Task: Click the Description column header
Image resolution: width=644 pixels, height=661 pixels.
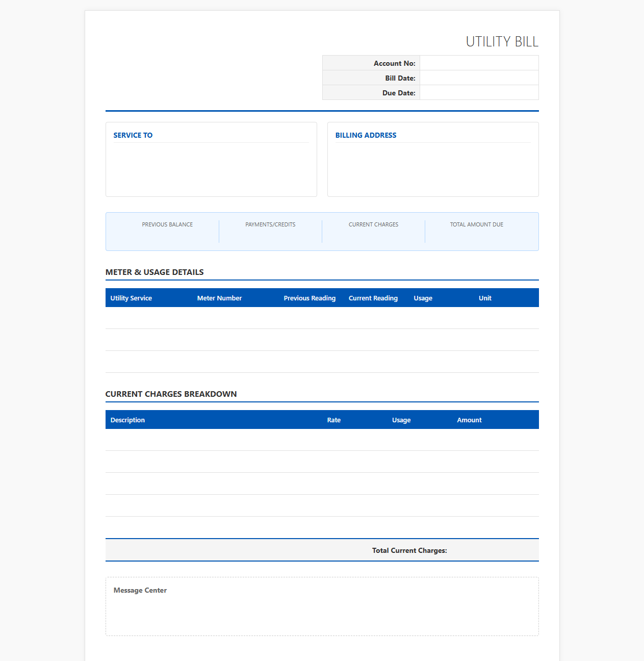Action: [x=127, y=420]
